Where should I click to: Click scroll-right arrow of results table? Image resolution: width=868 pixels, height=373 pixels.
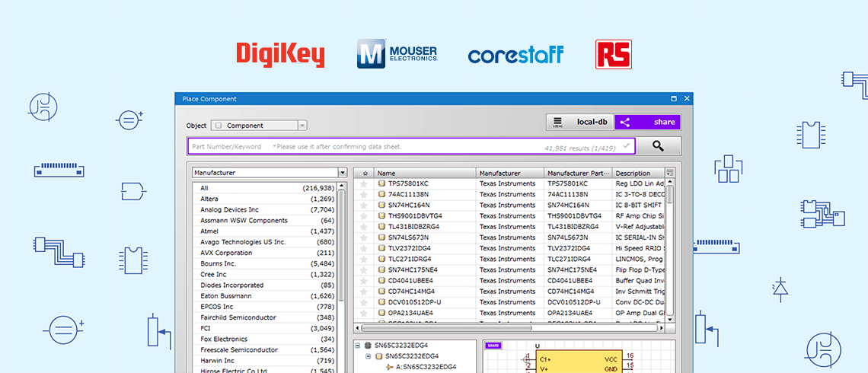pos(662,327)
